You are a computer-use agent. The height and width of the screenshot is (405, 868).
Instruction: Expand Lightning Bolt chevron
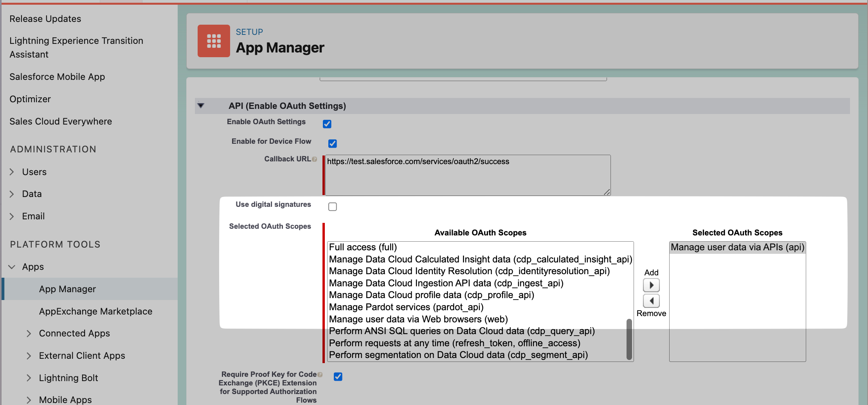(x=29, y=378)
